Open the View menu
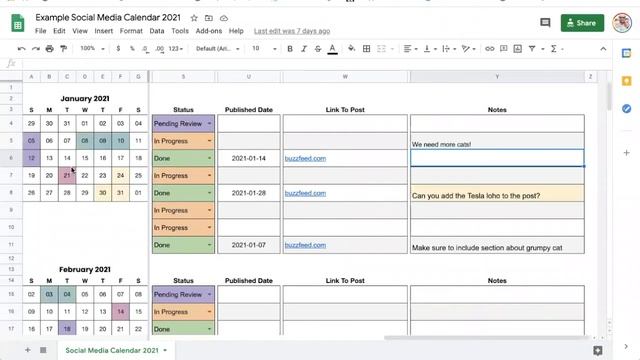640x360 pixels. coord(80,31)
